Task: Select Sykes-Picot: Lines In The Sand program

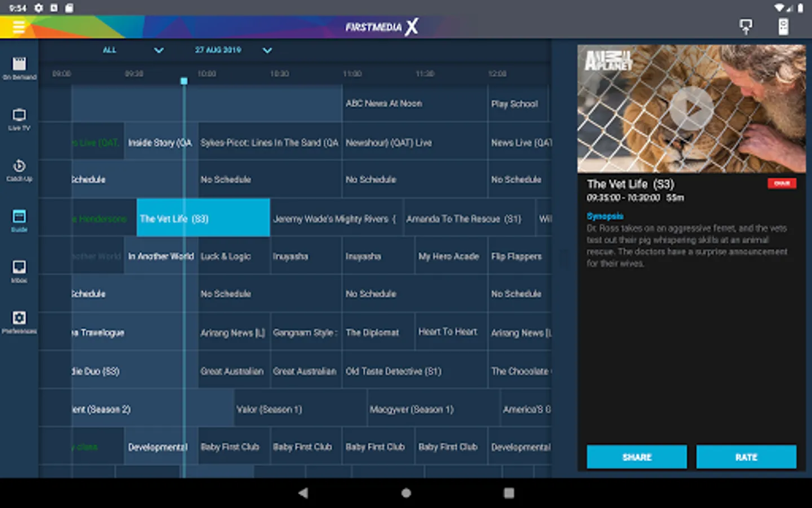Action: (x=270, y=142)
